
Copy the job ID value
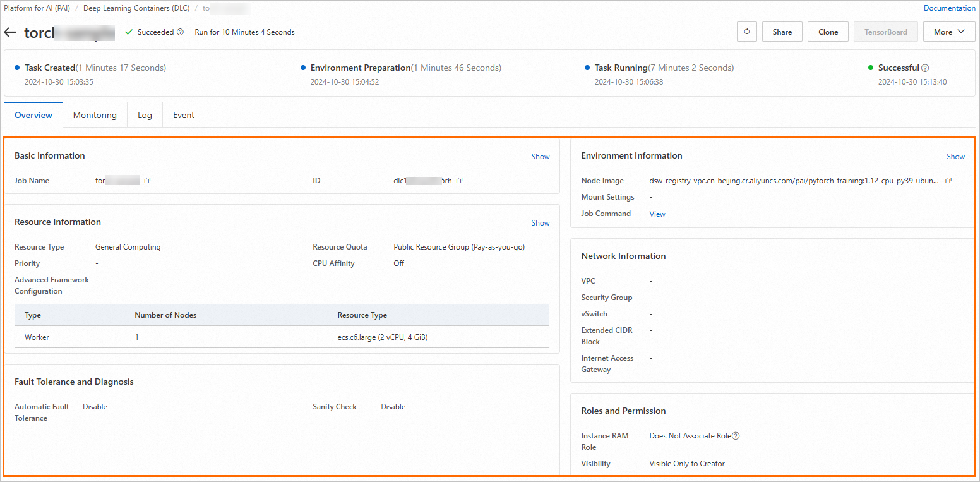coord(459,181)
